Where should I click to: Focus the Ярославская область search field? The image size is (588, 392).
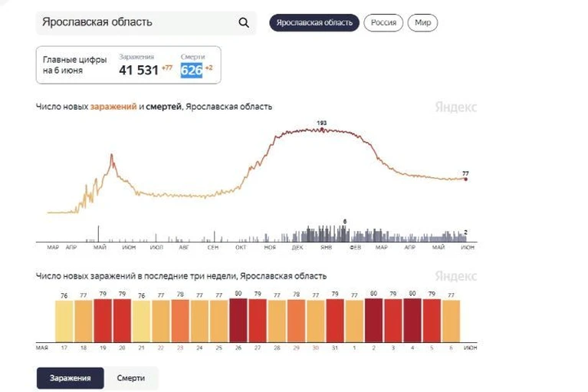[x=146, y=23]
